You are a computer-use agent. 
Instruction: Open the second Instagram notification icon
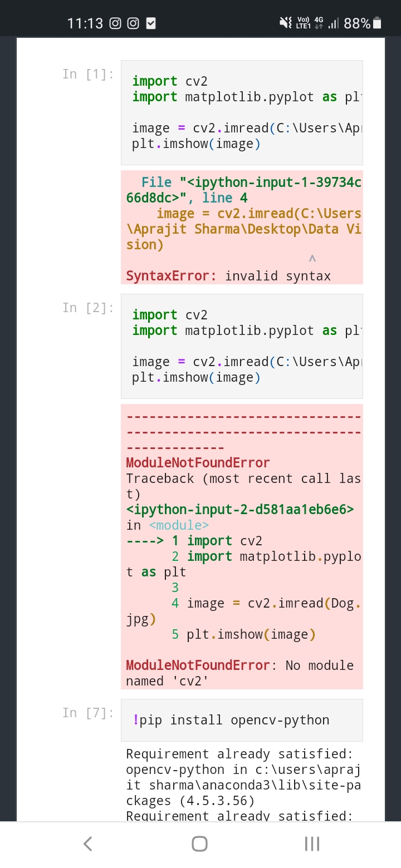click(x=132, y=23)
